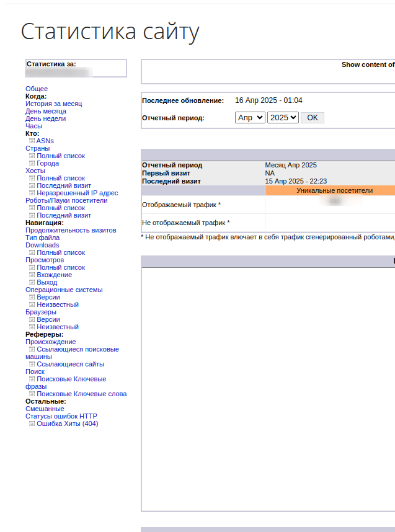Viewport: 395px width, 532px height.
Task: Click the Последнее обновление: label
Action: 183,101
